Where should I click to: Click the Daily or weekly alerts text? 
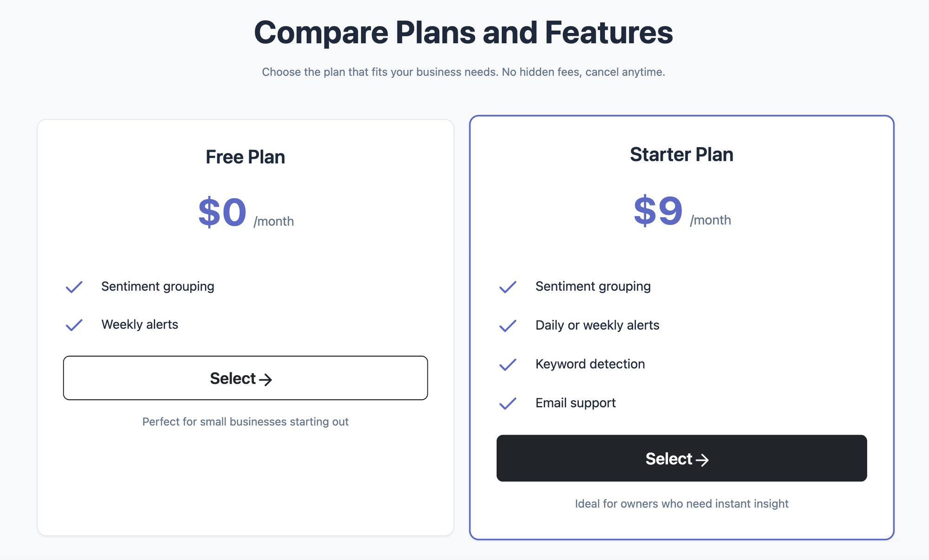pyautogui.click(x=597, y=326)
